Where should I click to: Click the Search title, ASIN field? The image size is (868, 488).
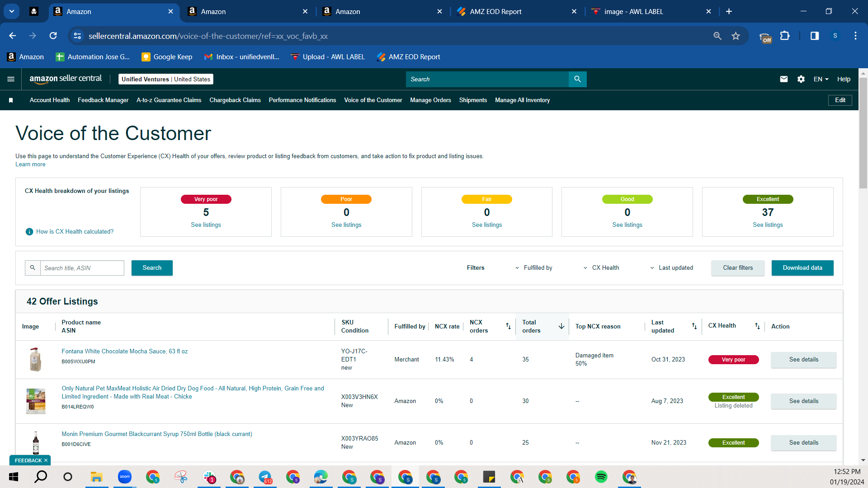[82, 268]
